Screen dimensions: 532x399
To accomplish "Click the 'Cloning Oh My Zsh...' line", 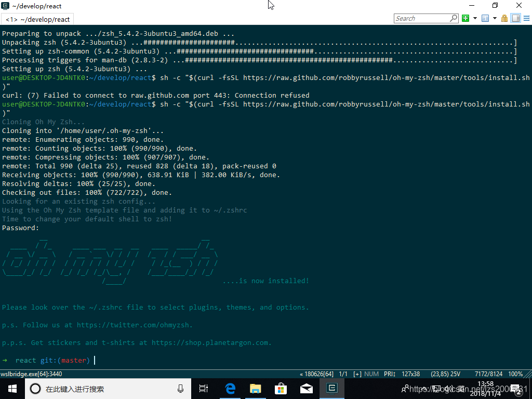I will click(43, 122).
